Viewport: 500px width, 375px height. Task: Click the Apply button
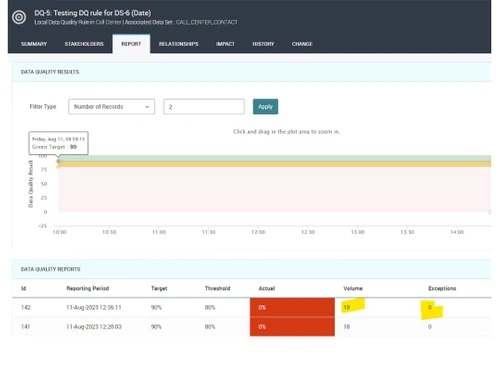click(265, 107)
